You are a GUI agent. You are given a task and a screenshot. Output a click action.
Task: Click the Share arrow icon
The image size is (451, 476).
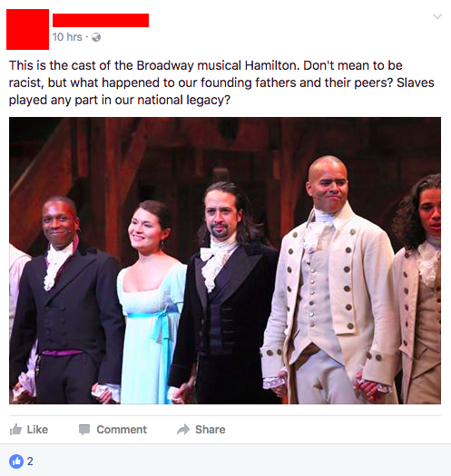pos(183,430)
